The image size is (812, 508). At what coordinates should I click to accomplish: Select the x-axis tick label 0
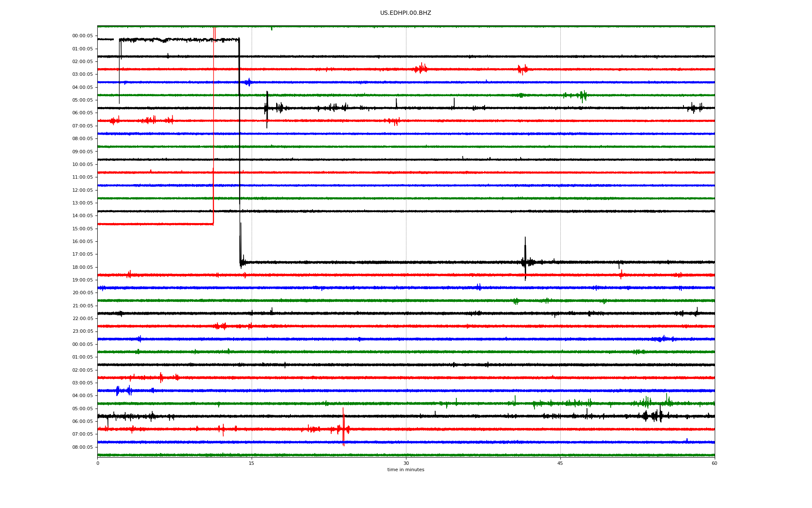tap(98, 463)
